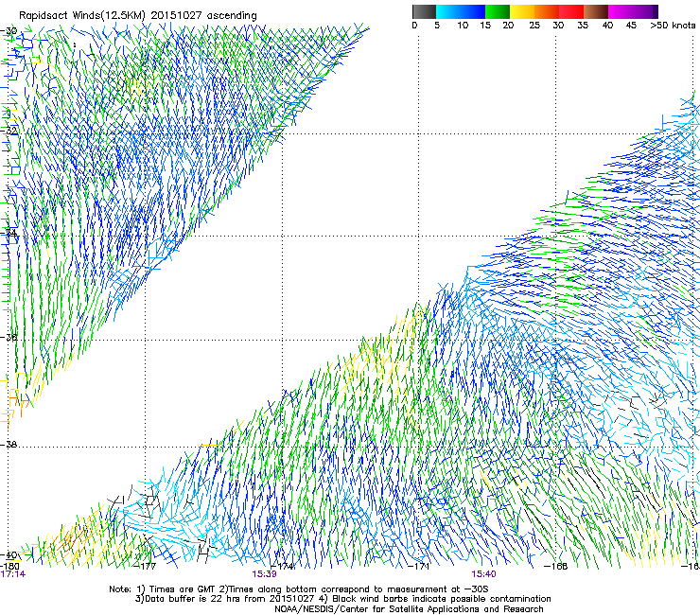
Task: Click the -168 longitude axis label
Action: coord(556,567)
